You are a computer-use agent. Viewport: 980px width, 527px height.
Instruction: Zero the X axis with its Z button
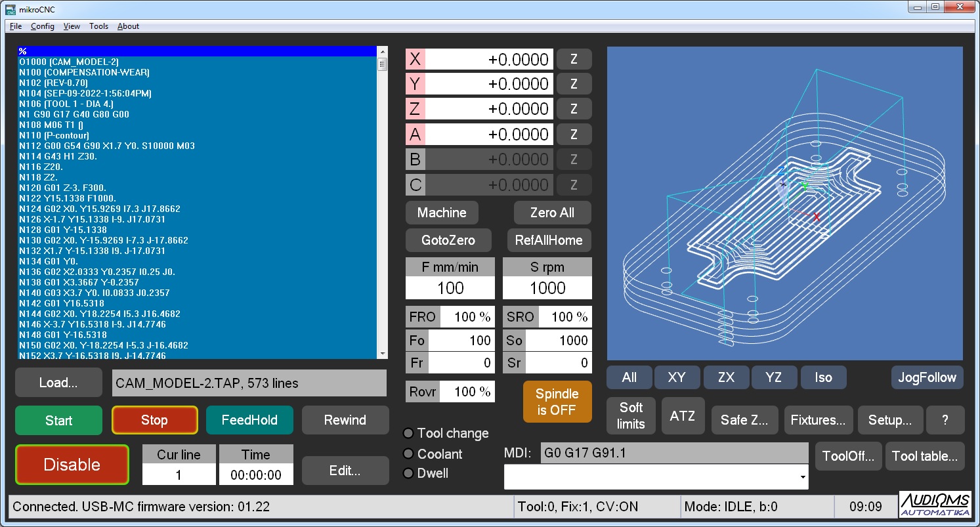point(574,59)
